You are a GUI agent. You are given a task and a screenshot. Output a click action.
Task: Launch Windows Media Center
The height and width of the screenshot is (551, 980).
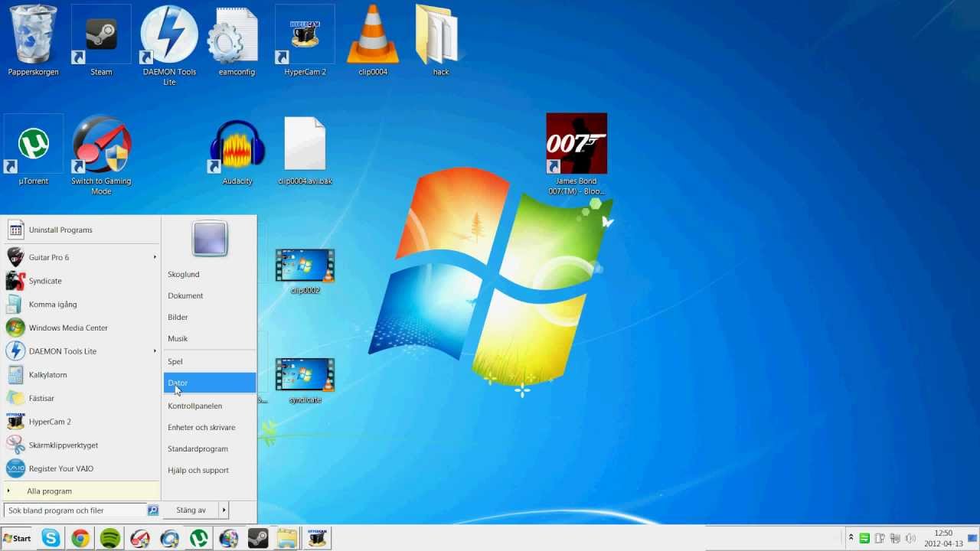[x=81, y=328]
